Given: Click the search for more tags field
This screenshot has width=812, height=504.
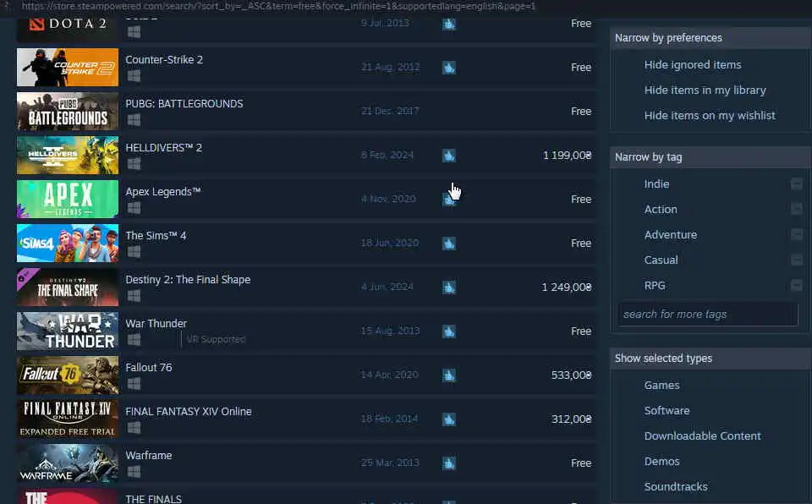Looking at the screenshot, I should click(x=708, y=315).
